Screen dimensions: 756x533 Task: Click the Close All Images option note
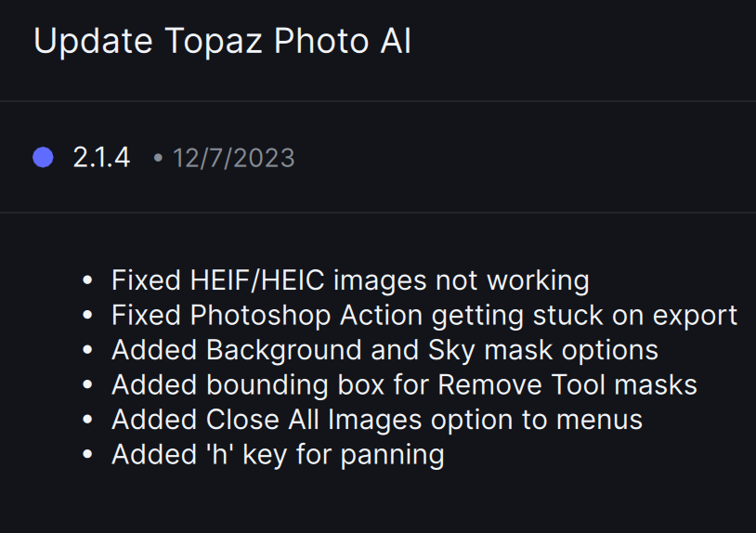377,420
